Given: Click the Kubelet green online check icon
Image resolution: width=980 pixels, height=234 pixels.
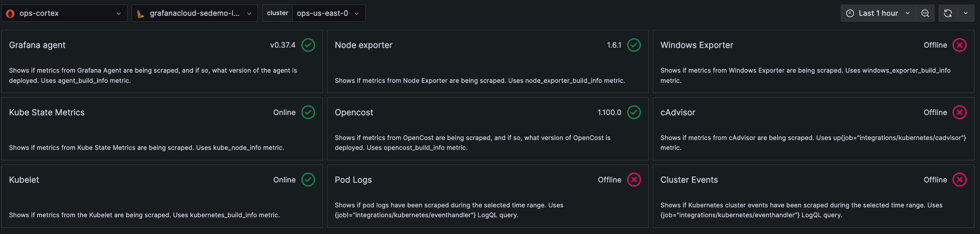Looking at the screenshot, I should 308,179.
